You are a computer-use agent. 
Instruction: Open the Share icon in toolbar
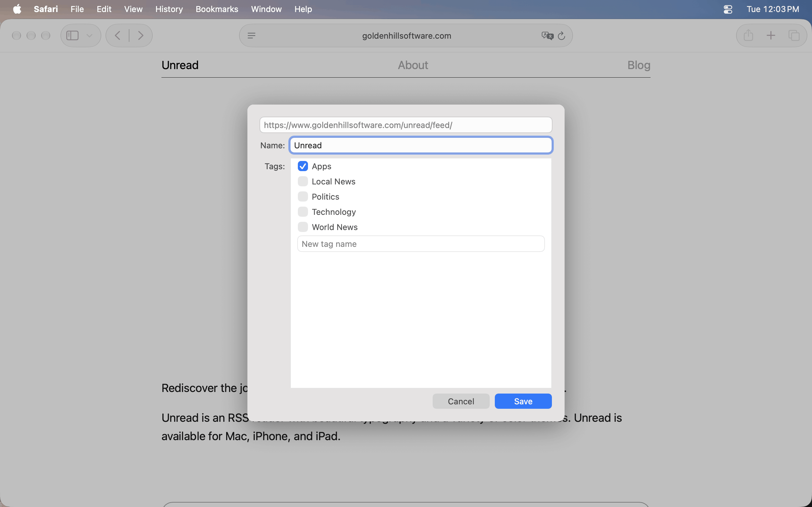(x=748, y=35)
